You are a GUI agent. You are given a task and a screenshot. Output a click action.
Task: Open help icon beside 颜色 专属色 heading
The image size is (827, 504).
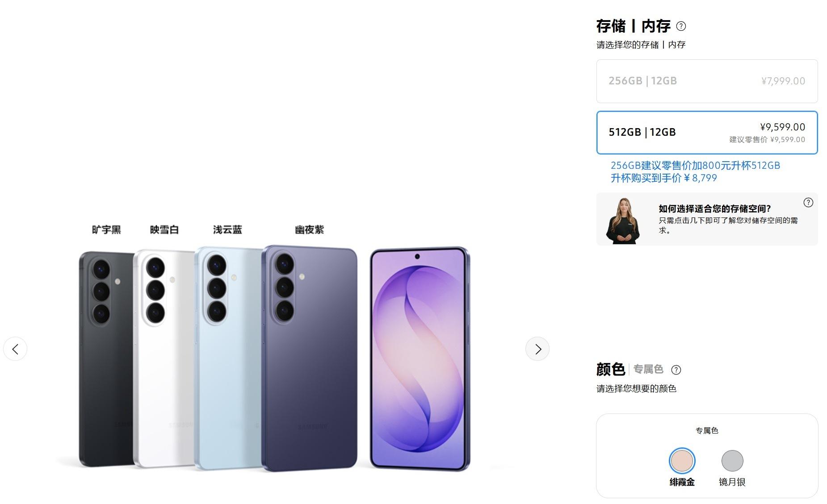coord(676,370)
